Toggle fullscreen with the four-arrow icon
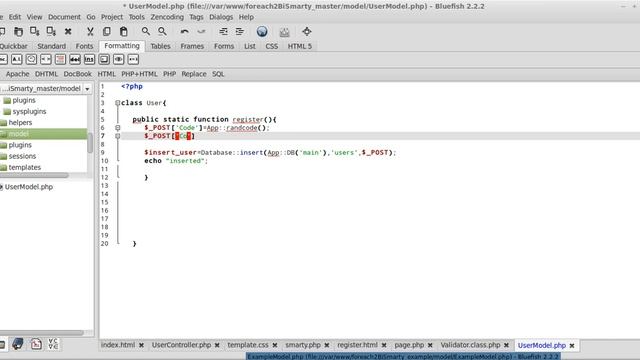The image size is (640, 360). [x=307, y=31]
